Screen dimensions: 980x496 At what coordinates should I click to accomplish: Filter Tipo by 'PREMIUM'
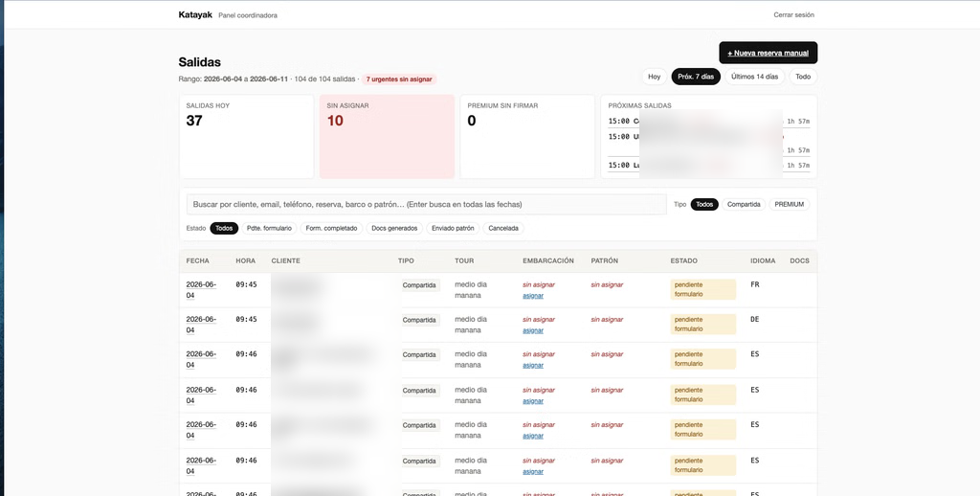click(789, 205)
